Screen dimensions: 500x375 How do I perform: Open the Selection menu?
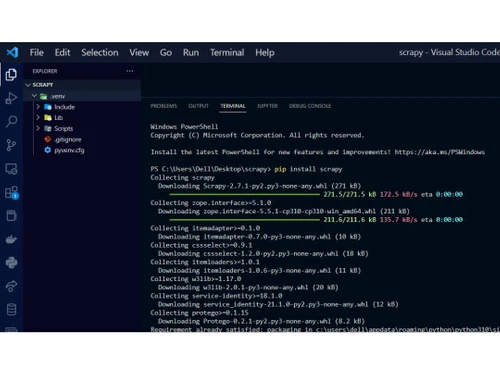click(x=100, y=53)
